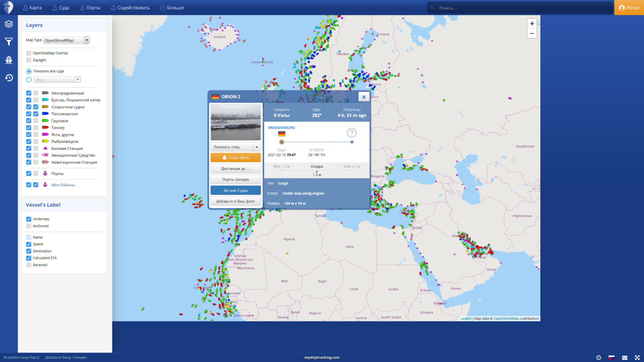Image resolution: width=644 pixels, height=362 pixels.
Task: Enable the Daylight layer checkbox
Action: tap(29, 60)
